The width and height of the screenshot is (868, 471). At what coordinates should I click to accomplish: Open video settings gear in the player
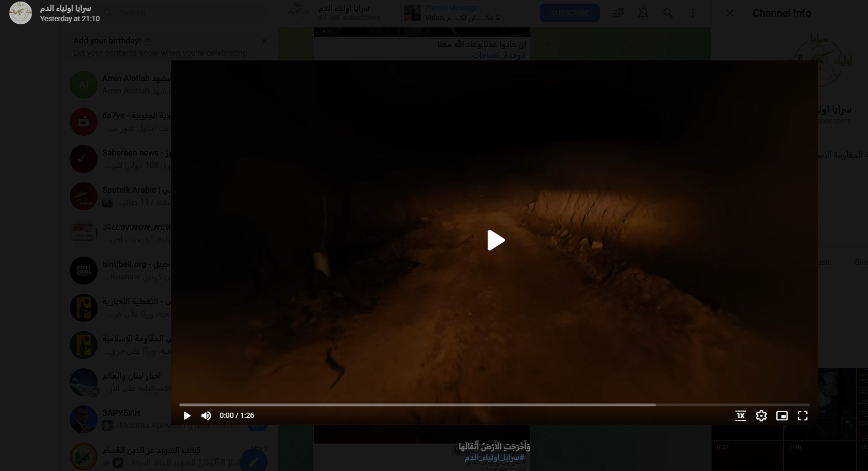761,416
